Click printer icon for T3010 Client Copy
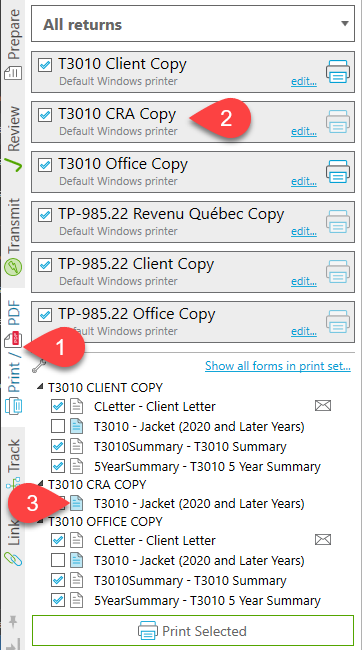This screenshot has width=363, height=650. click(338, 71)
